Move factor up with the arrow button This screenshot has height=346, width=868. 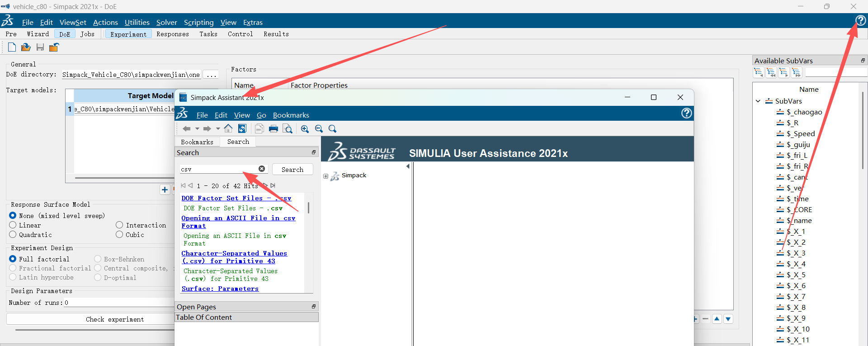[717, 319]
